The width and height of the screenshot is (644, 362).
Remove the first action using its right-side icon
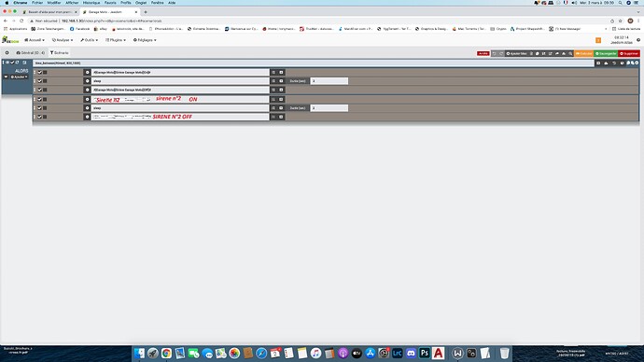pyautogui.click(x=281, y=72)
